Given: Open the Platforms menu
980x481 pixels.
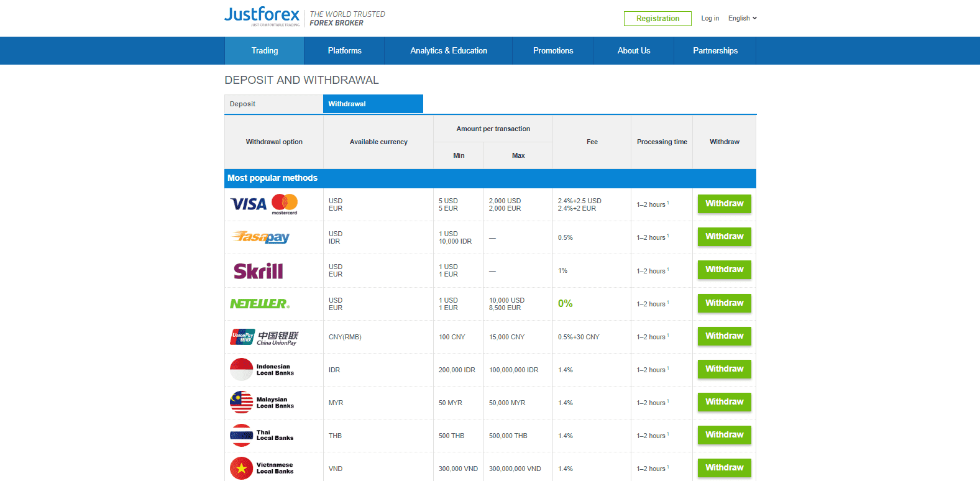Looking at the screenshot, I should pyautogui.click(x=345, y=51).
